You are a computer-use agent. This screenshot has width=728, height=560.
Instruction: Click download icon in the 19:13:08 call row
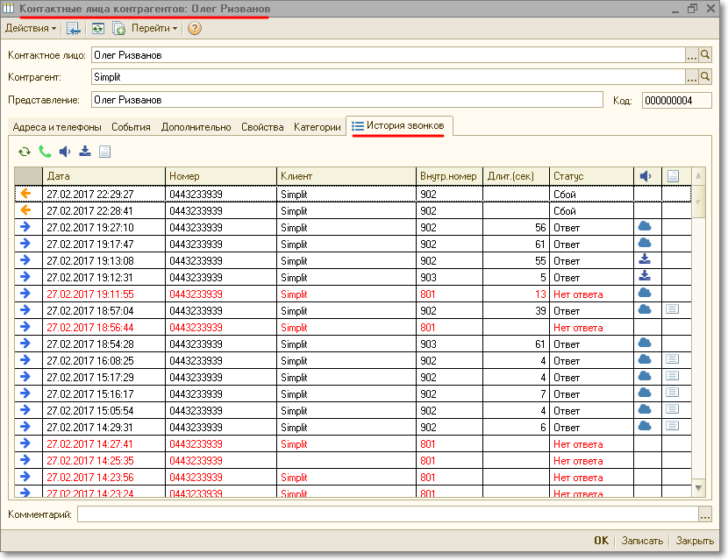tap(645, 260)
